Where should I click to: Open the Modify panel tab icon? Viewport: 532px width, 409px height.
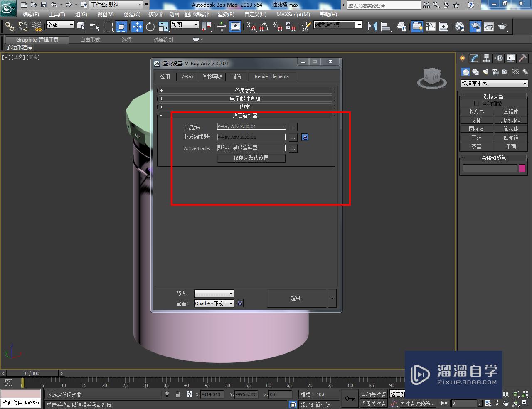[474, 58]
